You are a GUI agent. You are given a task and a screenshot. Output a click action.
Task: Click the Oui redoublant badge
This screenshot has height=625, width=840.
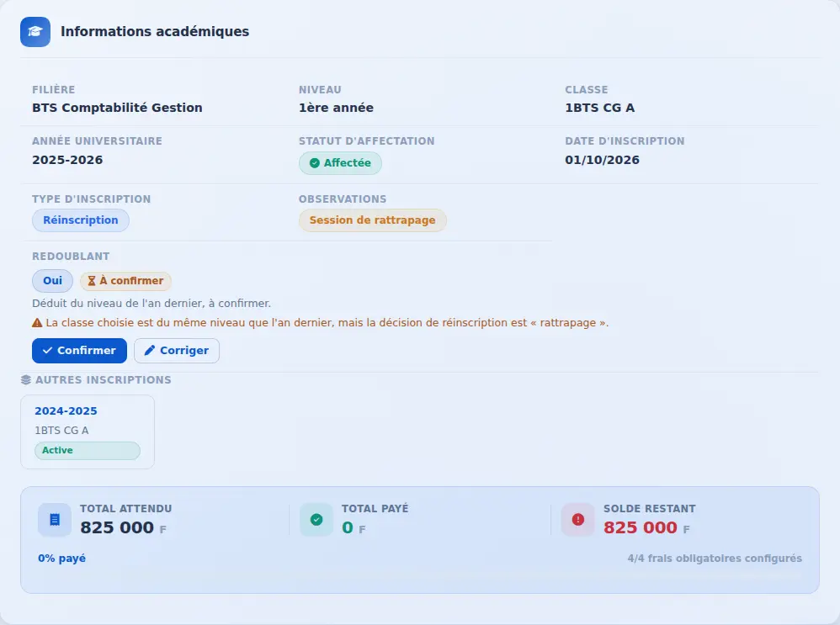coord(52,281)
